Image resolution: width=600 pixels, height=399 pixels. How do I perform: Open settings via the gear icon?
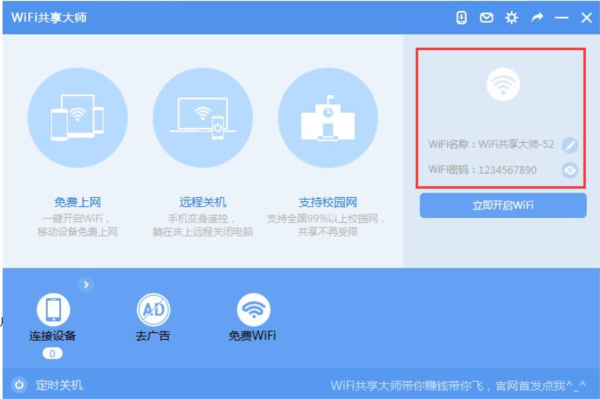tap(512, 18)
